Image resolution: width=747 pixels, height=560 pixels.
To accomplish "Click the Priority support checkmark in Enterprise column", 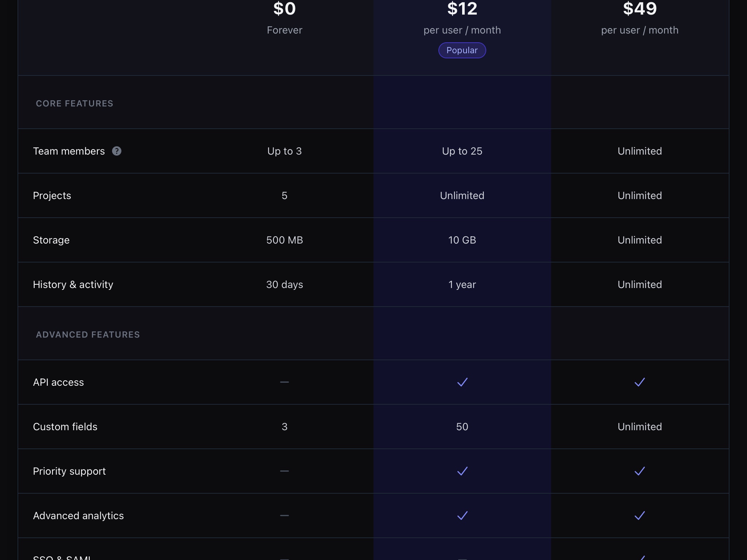I will 639,471.
